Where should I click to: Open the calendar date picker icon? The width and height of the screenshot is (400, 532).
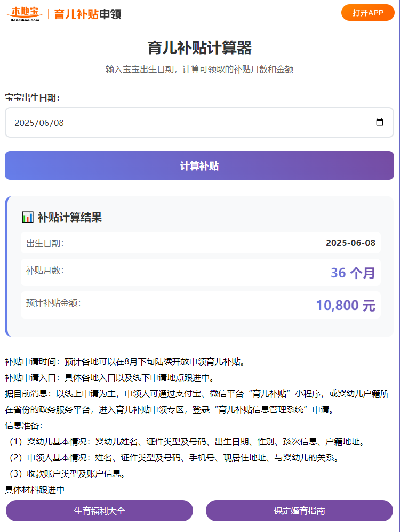[380, 122]
